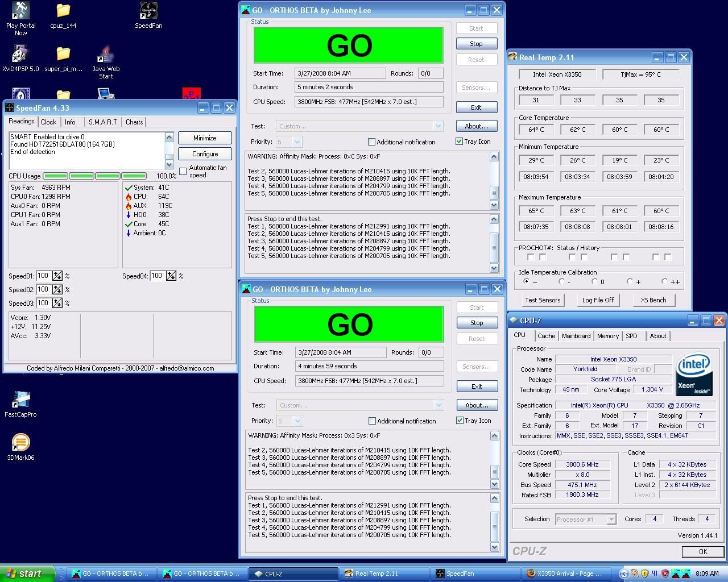This screenshot has width=728, height=582.
Task: Toggle the Log File Off button in Real Temp
Action: coord(598,300)
